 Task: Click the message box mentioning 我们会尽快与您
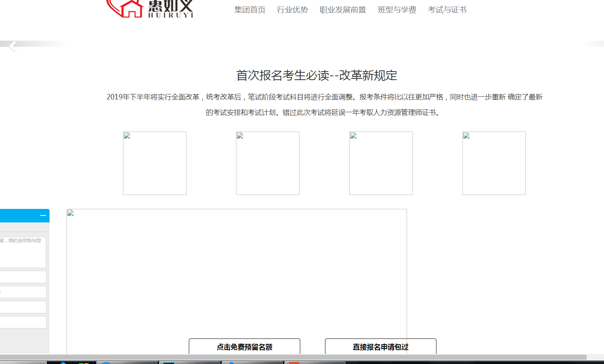(x=22, y=252)
